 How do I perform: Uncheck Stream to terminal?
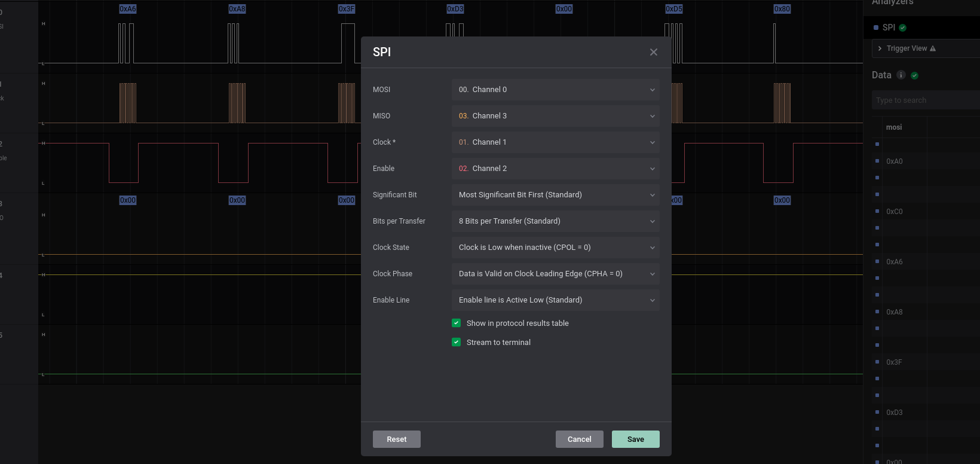point(456,342)
